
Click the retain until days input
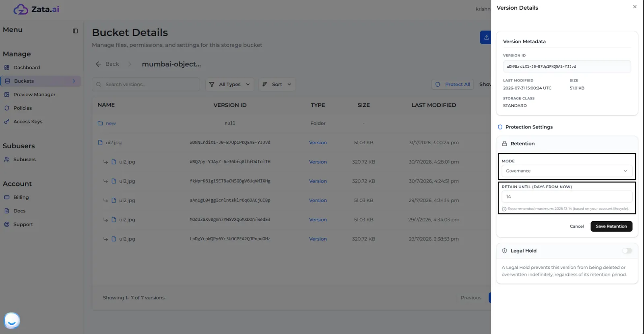566,197
